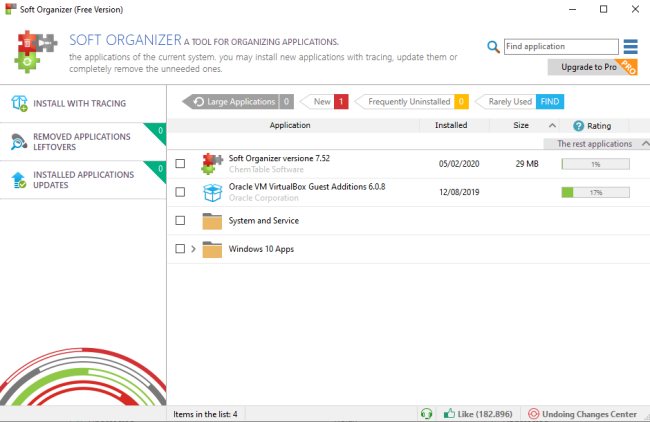Click the support headset icon in status bar
This screenshot has height=422, width=650.
426,413
